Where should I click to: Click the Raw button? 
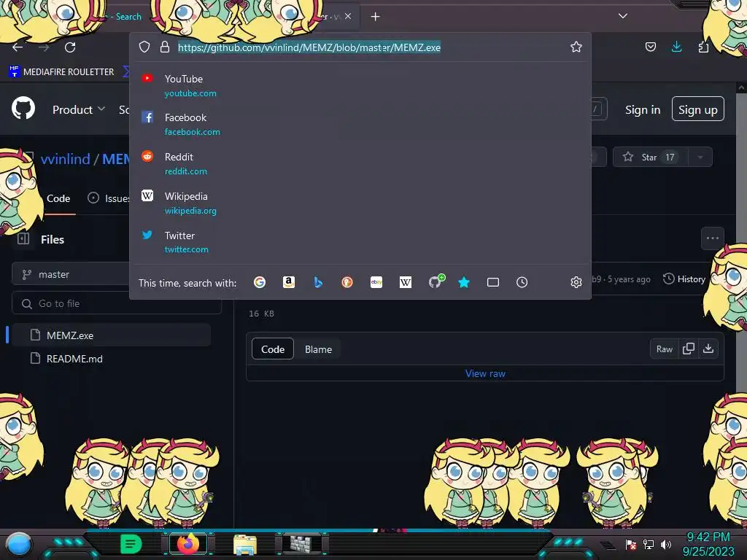point(664,349)
